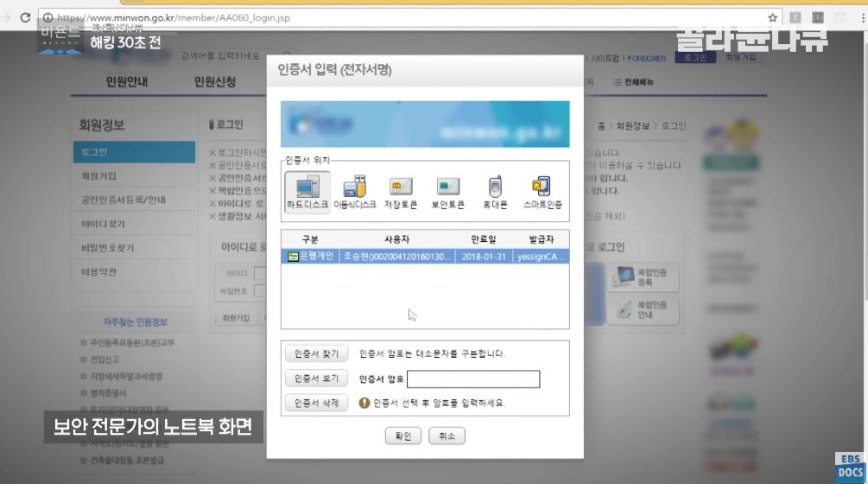868x484 pixels.
Task: Click the 복합인증 안내 button
Action: (643, 309)
